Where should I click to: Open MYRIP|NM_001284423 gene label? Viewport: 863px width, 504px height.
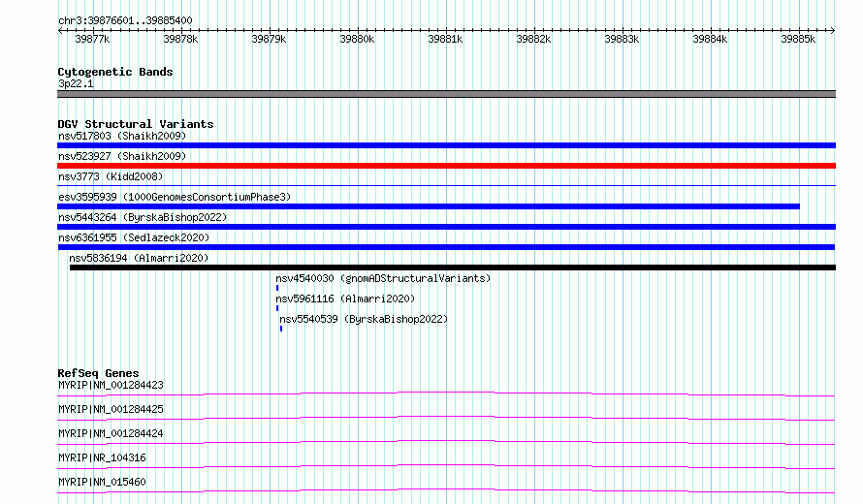point(111,385)
